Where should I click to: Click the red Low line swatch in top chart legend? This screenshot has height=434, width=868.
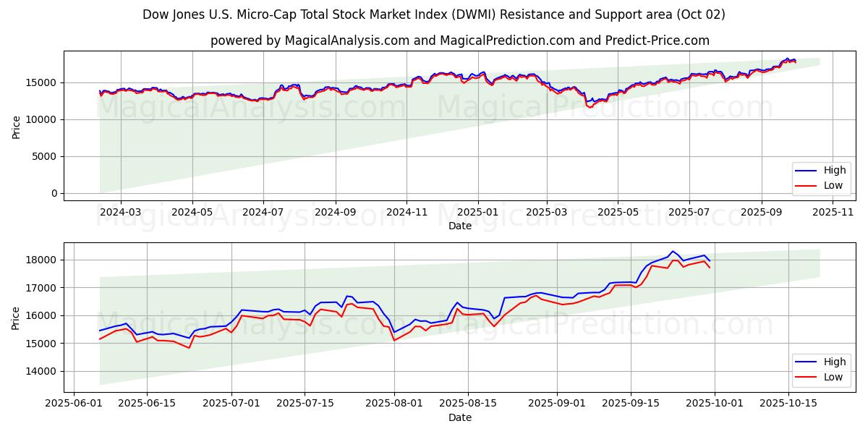click(806, 185)
